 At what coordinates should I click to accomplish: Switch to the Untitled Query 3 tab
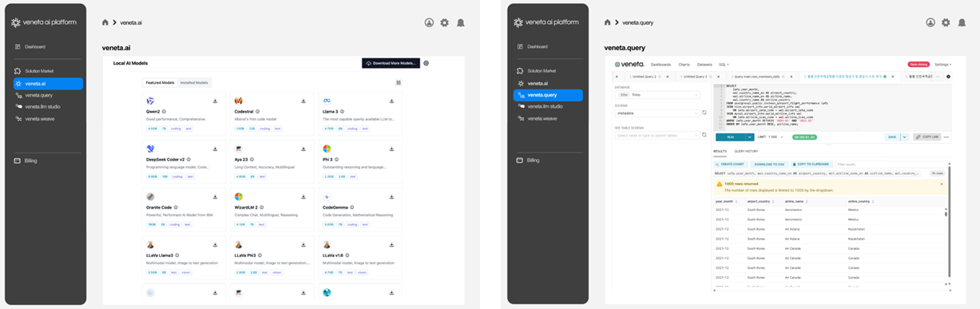[698, 77]
